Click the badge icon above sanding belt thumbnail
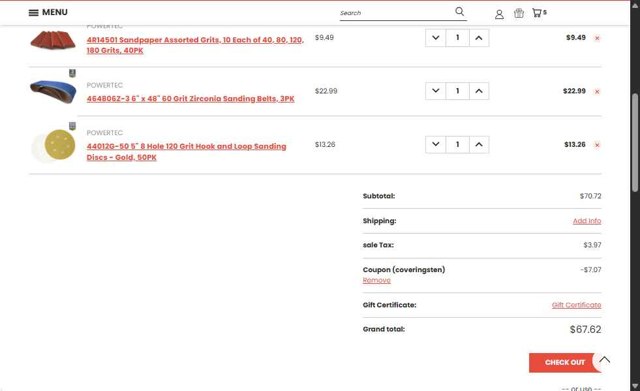This screenshot has width=640, height=391. [x=72, y=73]
